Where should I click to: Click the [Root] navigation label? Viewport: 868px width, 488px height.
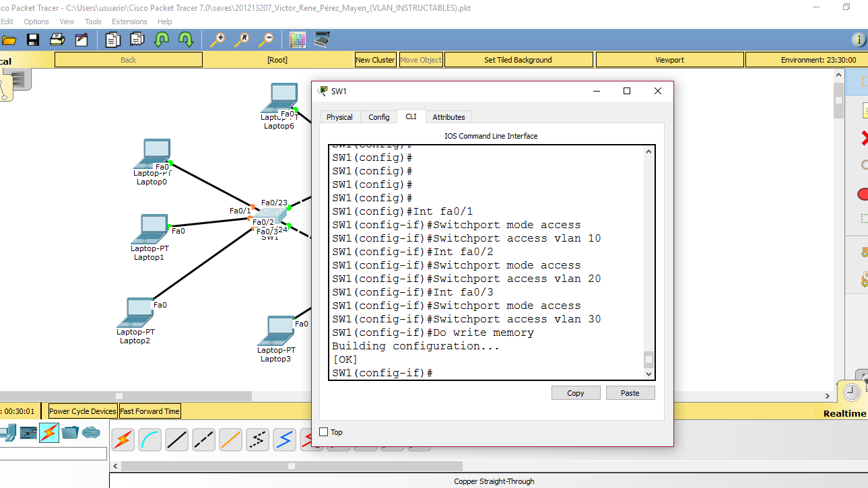tap(277, 60)
